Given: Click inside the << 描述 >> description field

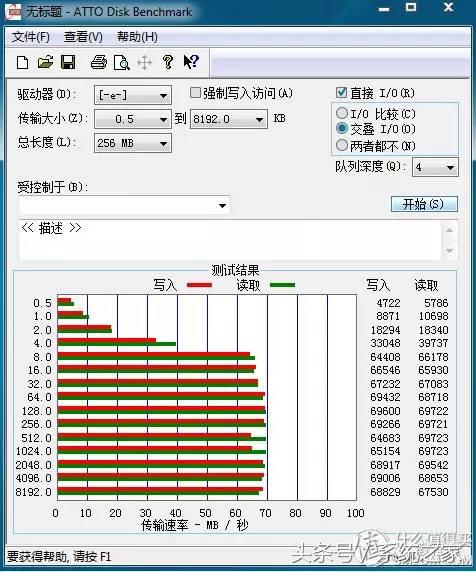Looking at the screenshot, I should pos(230,240).
